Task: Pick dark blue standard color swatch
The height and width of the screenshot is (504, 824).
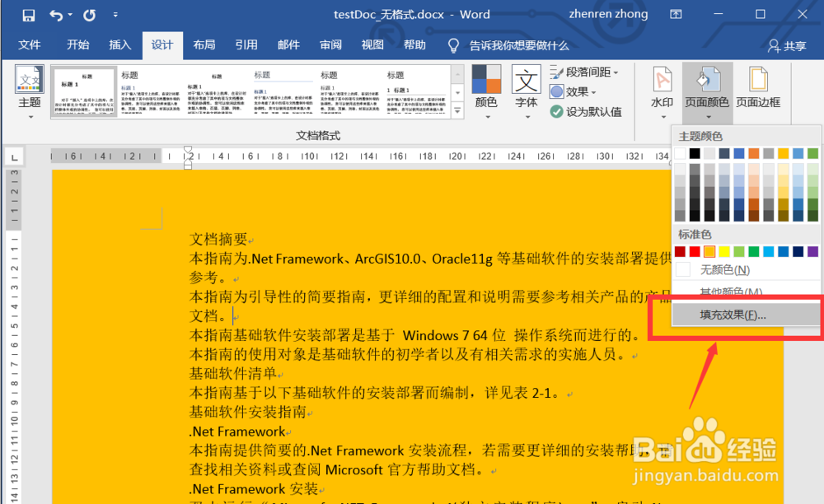Action: coord(798,251)
